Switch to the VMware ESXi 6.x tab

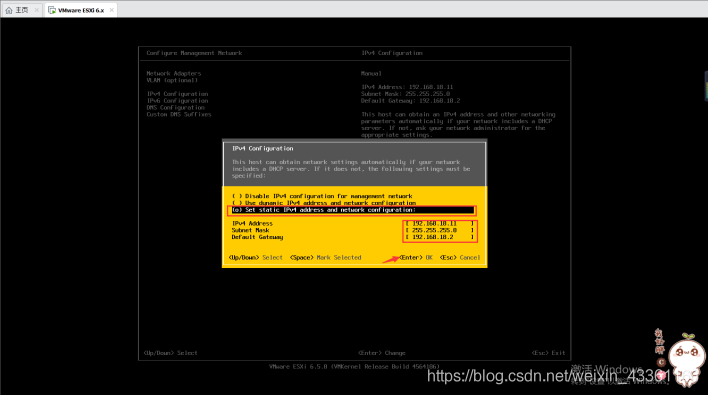[81, 10]
